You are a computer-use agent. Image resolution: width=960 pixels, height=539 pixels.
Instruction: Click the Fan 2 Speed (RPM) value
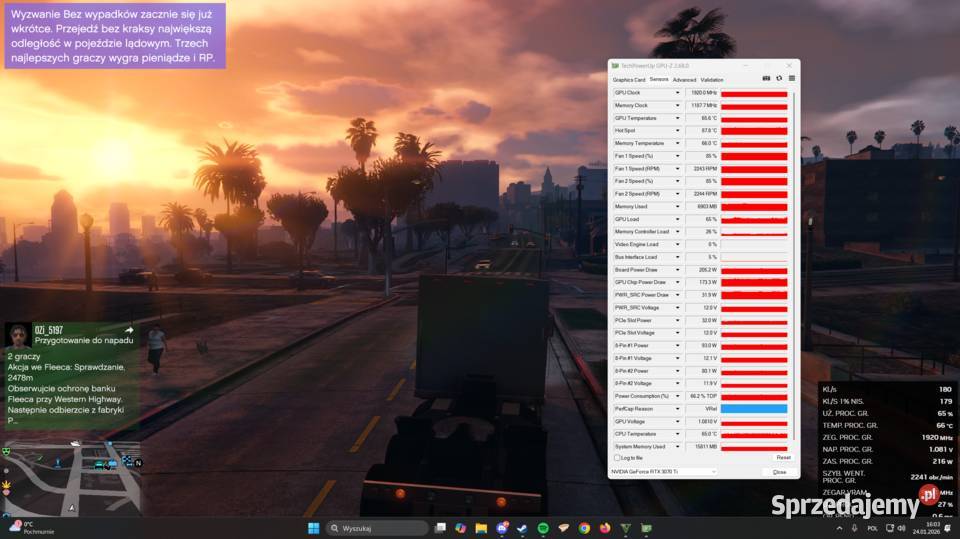coord(702,194)
